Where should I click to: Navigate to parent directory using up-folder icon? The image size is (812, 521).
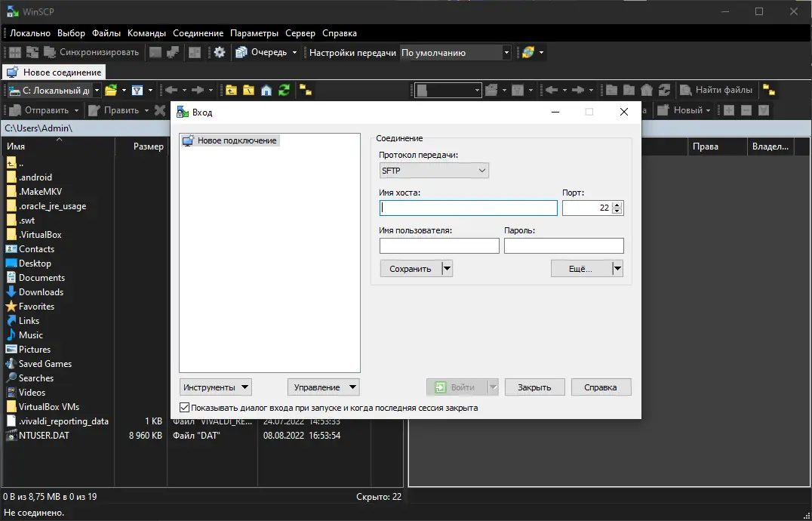point(231,90)
